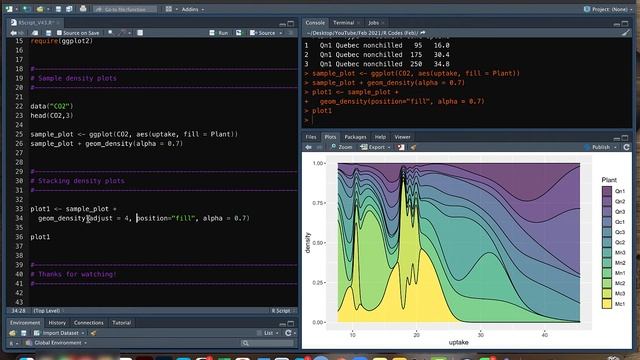Re-run the previous code region

[239, 33]
